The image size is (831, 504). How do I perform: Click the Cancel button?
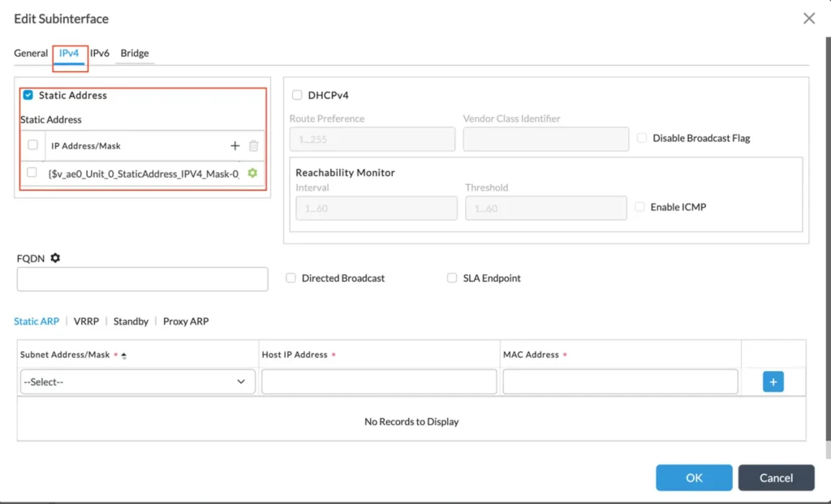[x=776, y=478]
